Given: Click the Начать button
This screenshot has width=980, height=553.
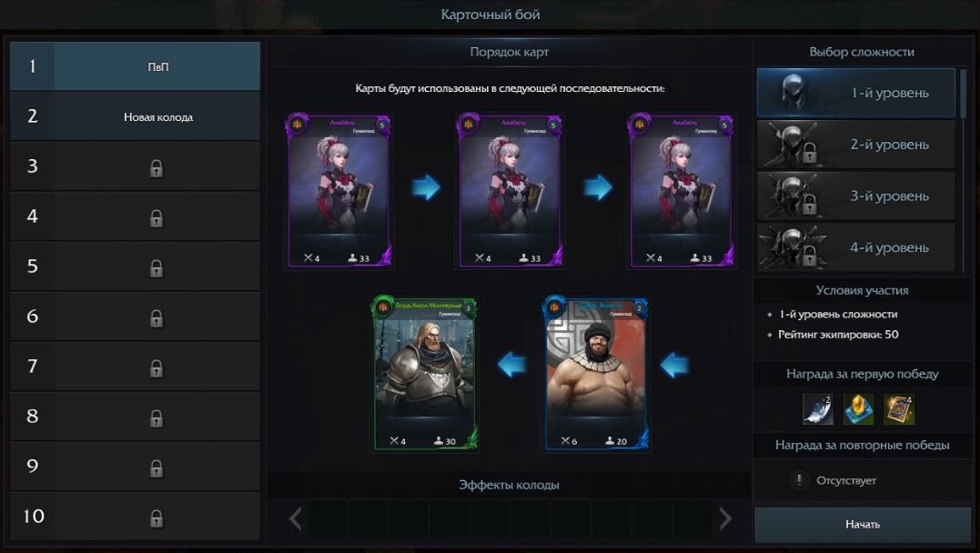Looking at the screenshot, I should (x=863, y=524).
